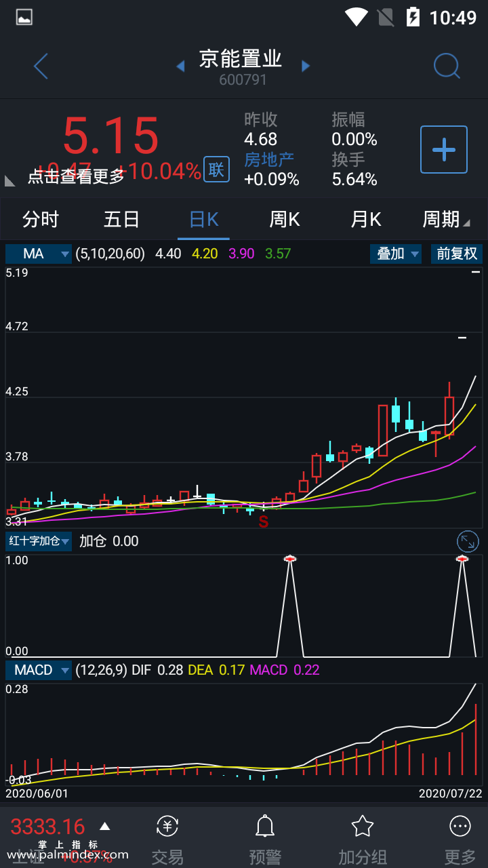Expand index ticker up arrow
The height and width of the screenshot is (868, 488).
click(x=104, y=826)
